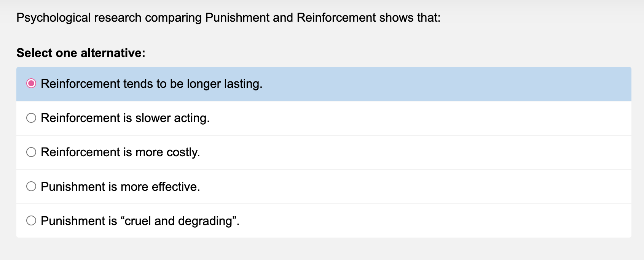
Task: Select "Reinforcement is more costly" radio button
Action: pyautogui.click(x=31, y=152)
